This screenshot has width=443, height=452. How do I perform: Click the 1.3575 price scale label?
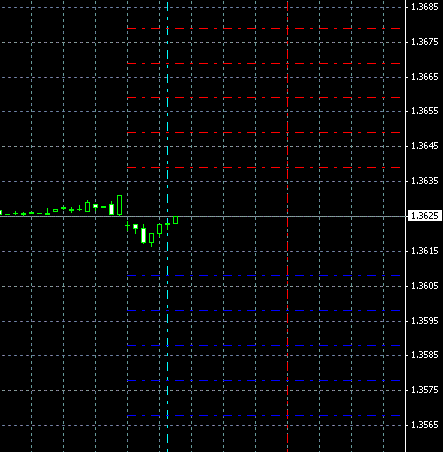(425, 390)
